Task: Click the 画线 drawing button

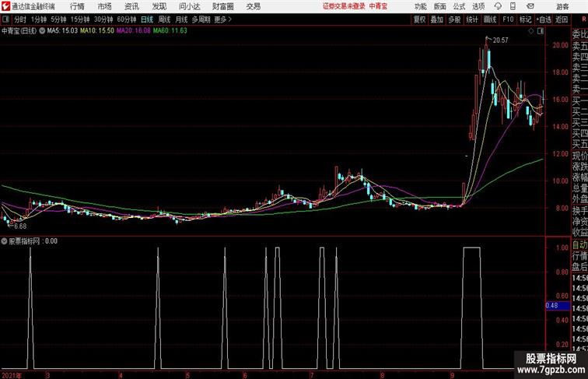Action: pos(490,19)
